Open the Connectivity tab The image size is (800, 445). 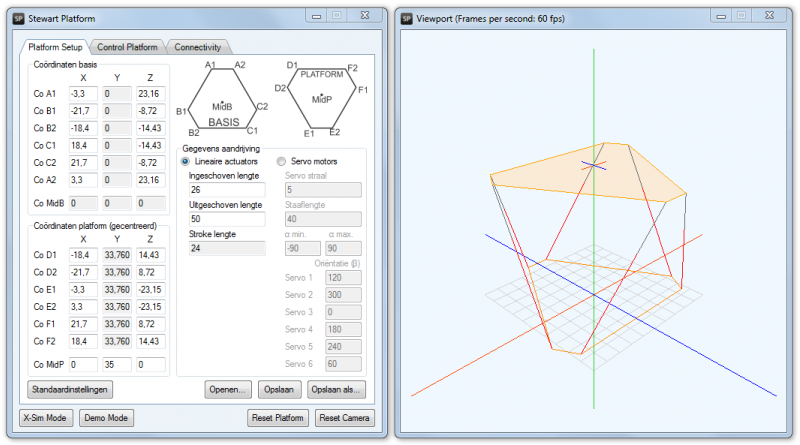(x=198, y=47)
